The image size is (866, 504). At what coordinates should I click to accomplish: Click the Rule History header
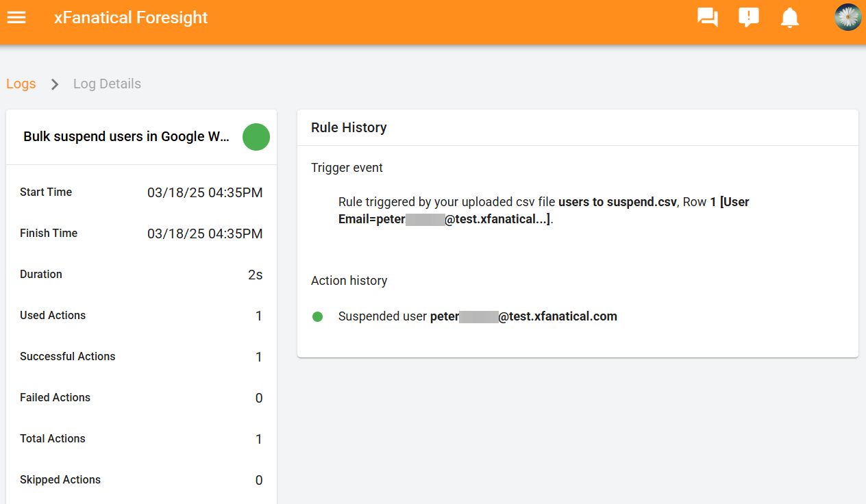(349, 127)
